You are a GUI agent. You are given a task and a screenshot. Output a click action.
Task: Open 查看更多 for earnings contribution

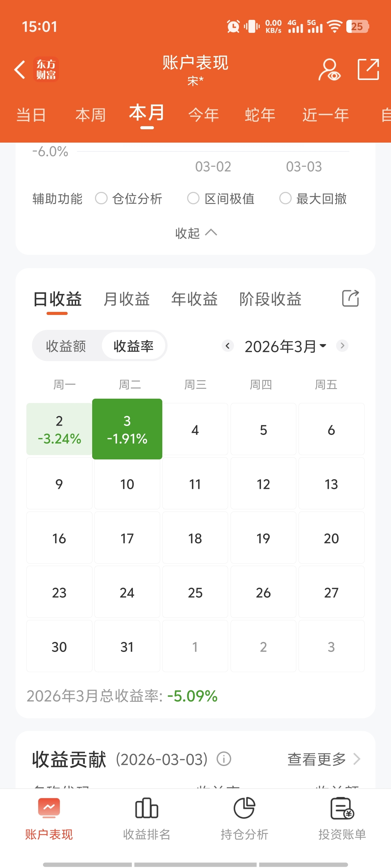click(x=323, y=759)
